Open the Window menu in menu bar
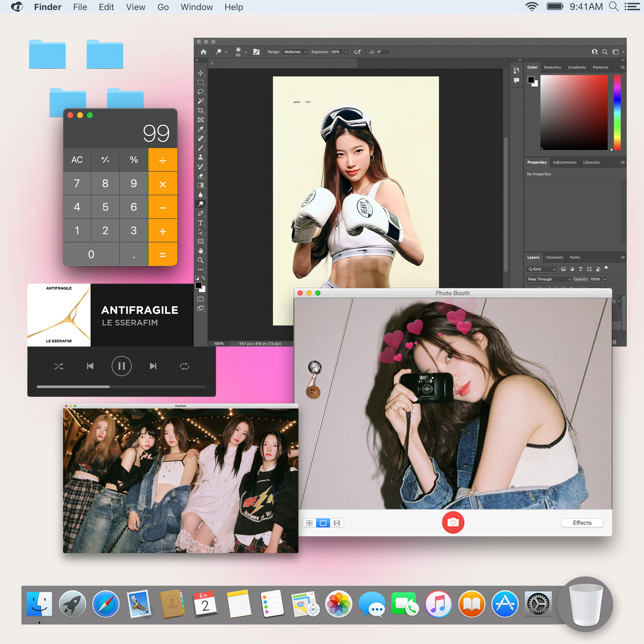This screenshot has height=644, width=644. [196, 7]
